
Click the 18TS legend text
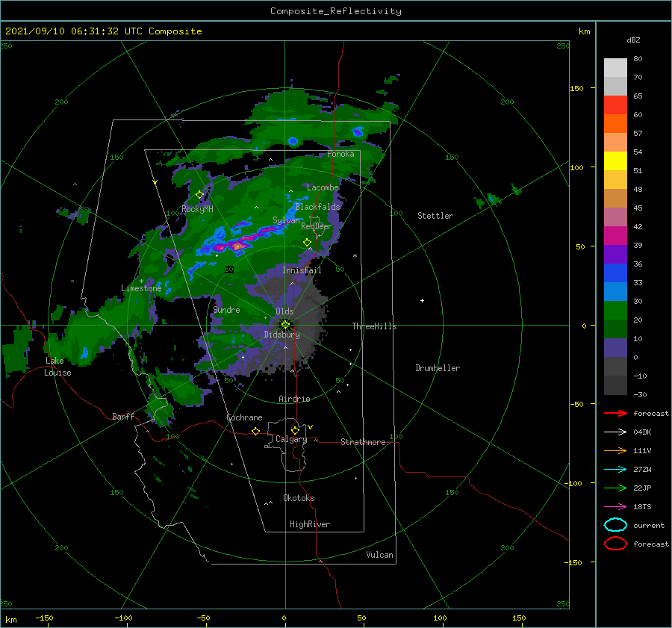point(642,507)
